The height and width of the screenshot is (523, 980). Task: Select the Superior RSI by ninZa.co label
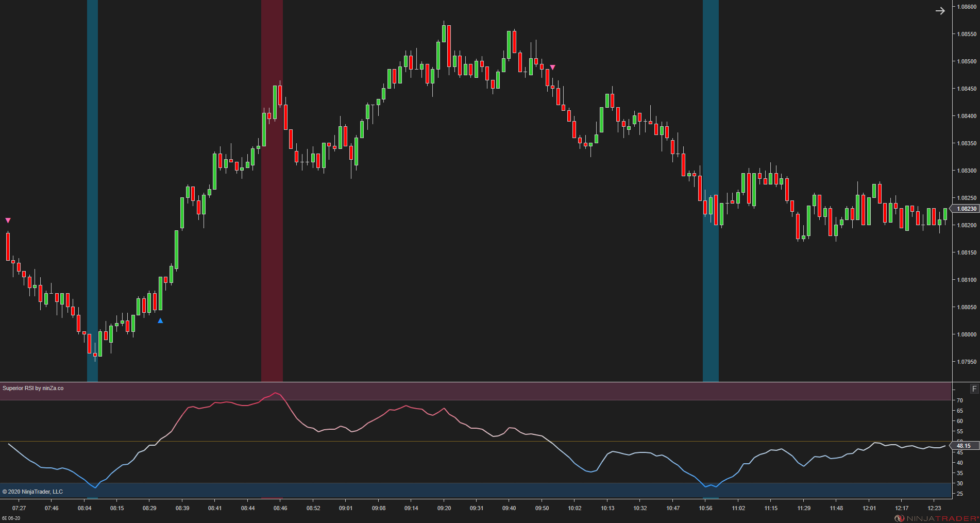click(32, 387)
